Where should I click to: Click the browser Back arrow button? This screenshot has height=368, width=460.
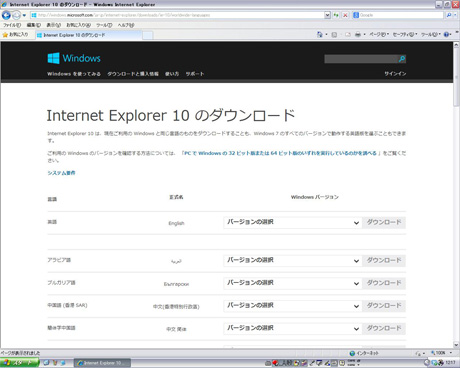pos(6,15)
